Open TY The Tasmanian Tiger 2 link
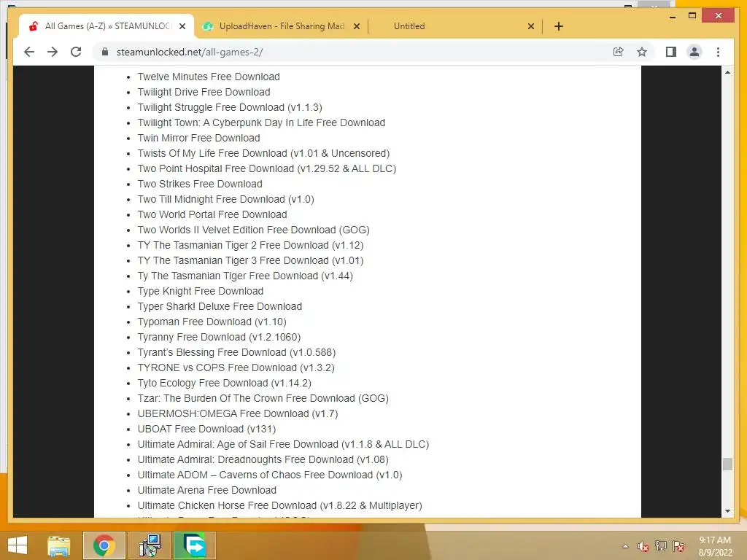This screenshot has width=747, height=560. coord(251,245)
